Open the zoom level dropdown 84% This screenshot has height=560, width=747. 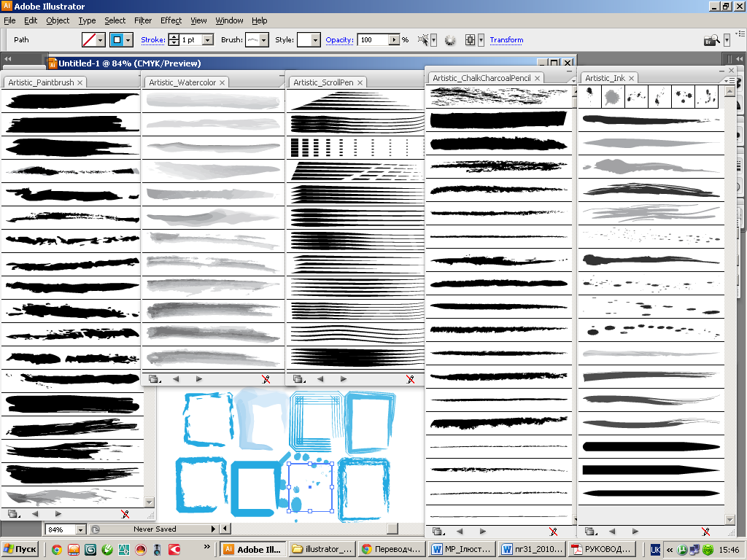80,529
